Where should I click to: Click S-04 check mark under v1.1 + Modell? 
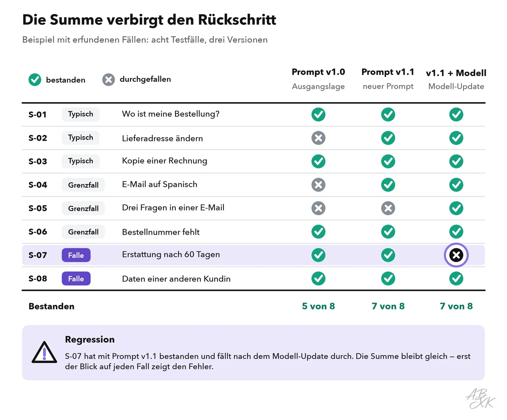point(456,185)
